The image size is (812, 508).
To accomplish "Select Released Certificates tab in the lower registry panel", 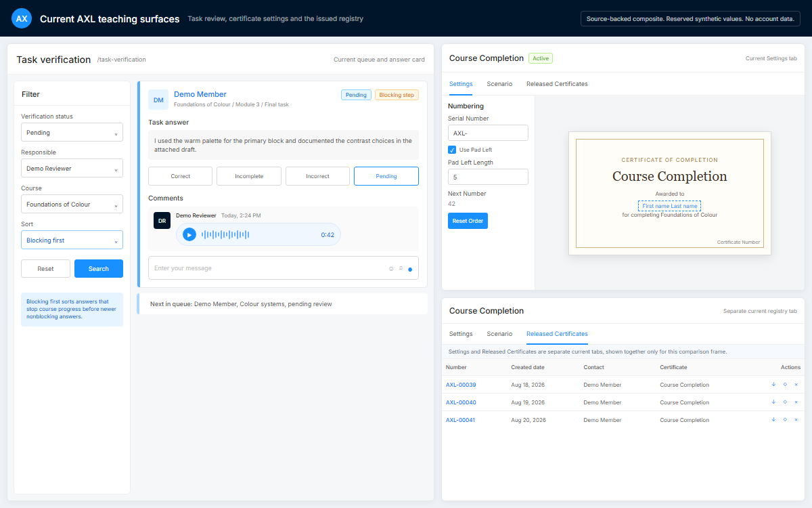I will [557, 334].
